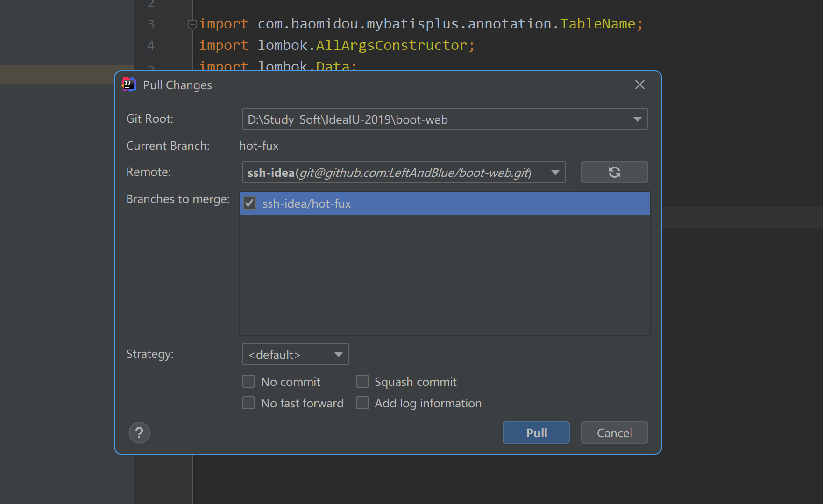Click the hot-fux current branch text
This screenshot has height=504, width=823.
[x=259, y=146]
